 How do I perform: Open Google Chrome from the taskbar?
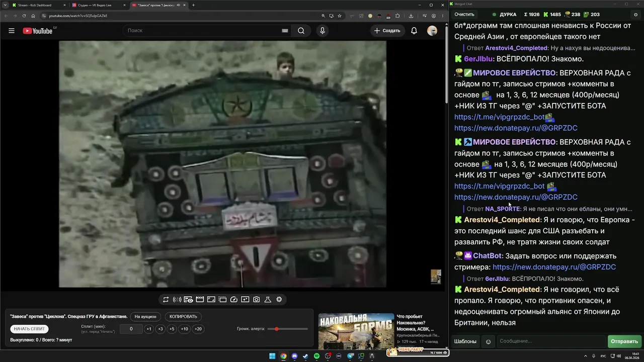point(283,356)
